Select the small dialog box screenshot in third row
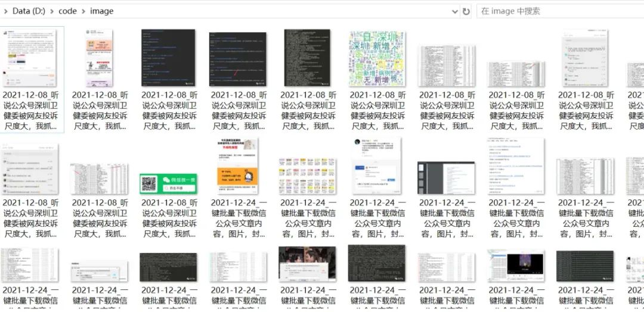This screenshot has height=312, width=644. 99,271
